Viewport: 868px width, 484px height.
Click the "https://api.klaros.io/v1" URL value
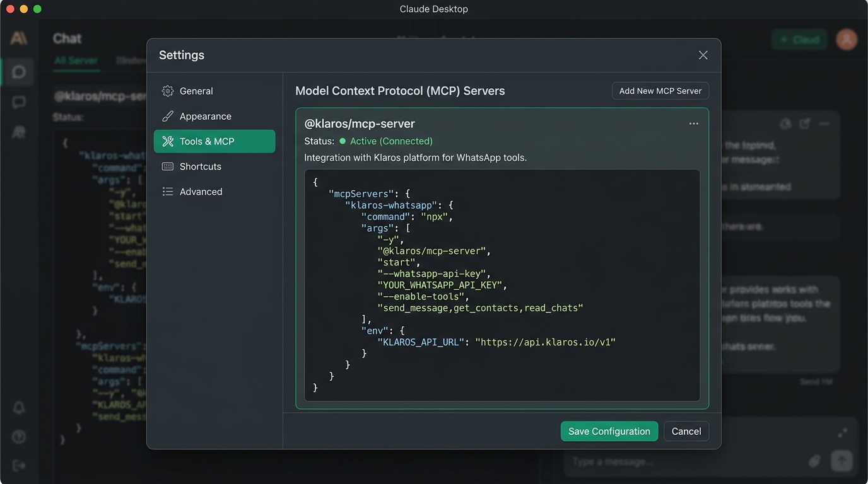(545, 342)
